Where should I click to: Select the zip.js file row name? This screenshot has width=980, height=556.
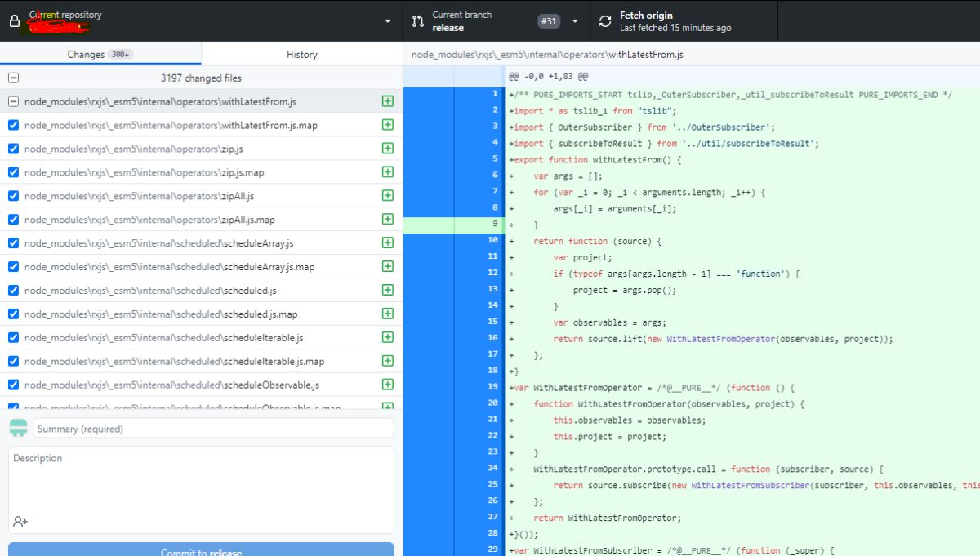(133, 149)
